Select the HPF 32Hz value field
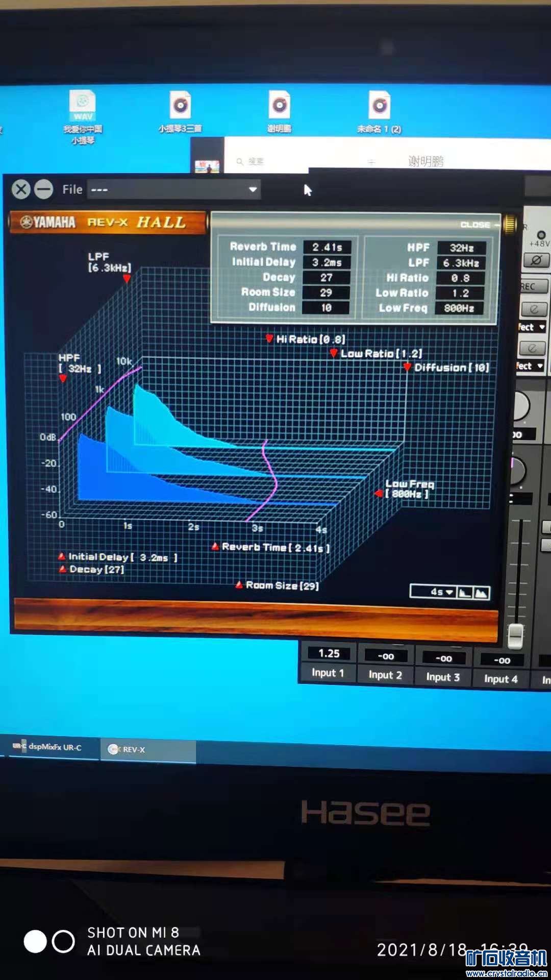Viewport: 551px width, 980px height. pyautogui.click(x=461, y=248)
